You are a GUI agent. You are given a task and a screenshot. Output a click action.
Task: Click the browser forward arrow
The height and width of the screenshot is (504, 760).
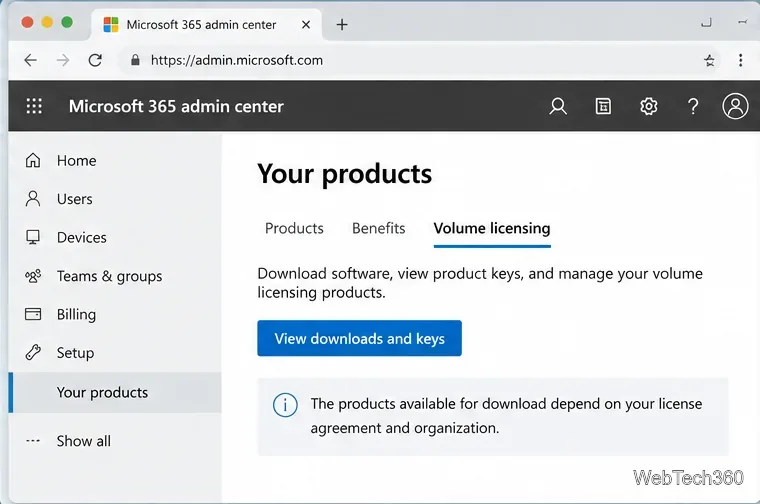click(63, 60)
